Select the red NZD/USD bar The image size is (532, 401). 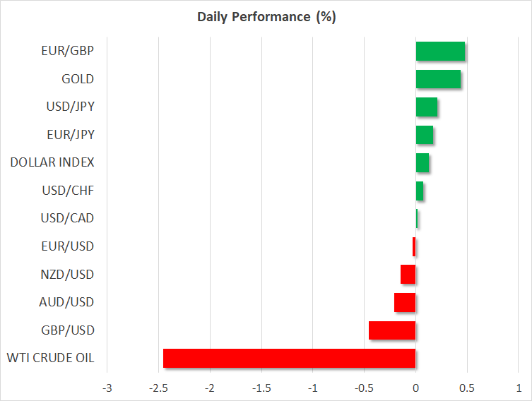tap(408, 274)
